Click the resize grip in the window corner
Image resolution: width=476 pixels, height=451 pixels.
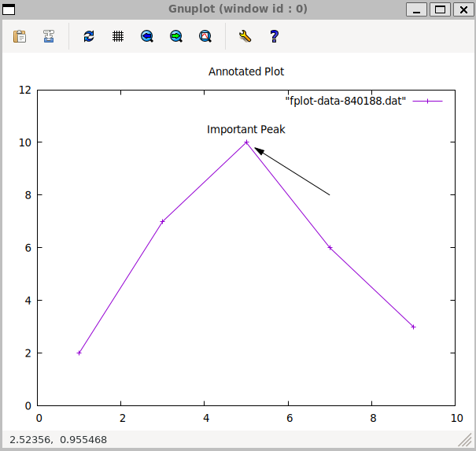(465, 440)
